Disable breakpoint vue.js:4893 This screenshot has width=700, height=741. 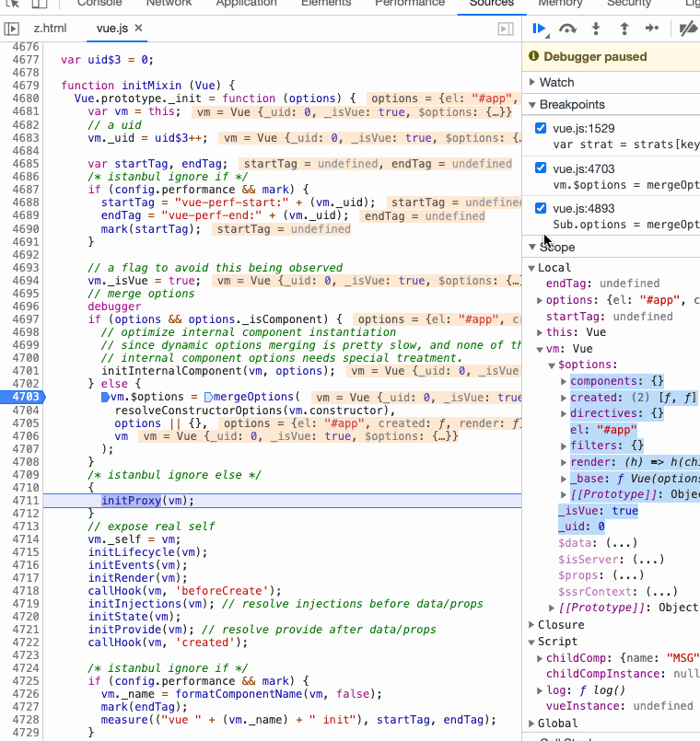pyautogui.click(x=541, y=208)
